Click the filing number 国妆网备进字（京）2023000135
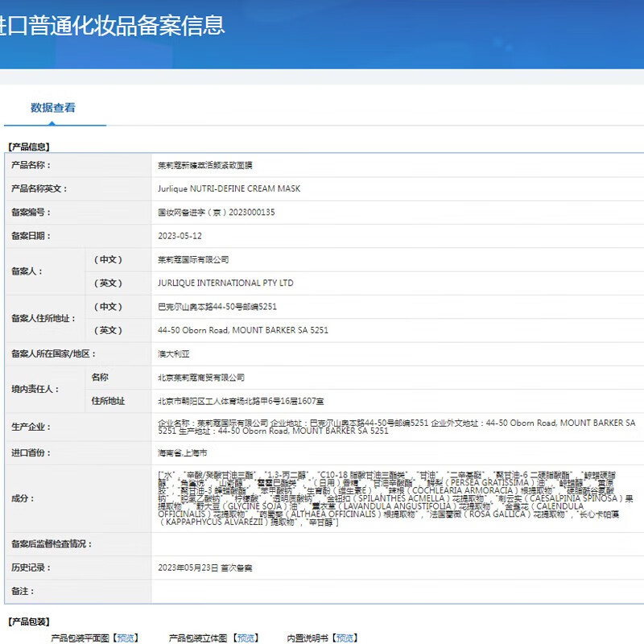Viewport: 644px width, 644px height. point(217,213)
